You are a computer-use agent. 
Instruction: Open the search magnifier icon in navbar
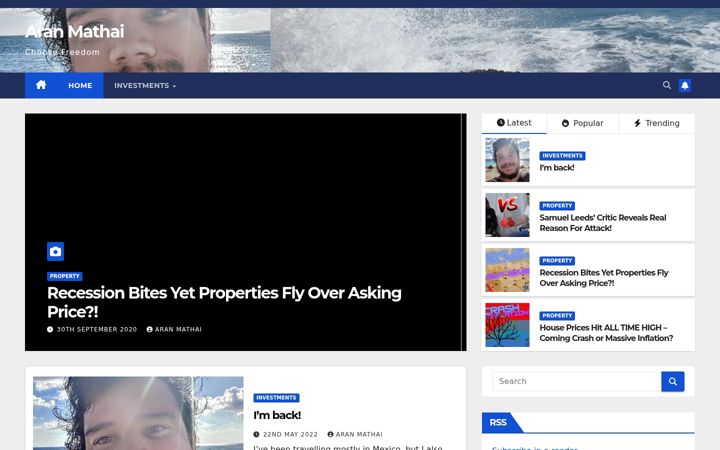[x=667, y=85]
